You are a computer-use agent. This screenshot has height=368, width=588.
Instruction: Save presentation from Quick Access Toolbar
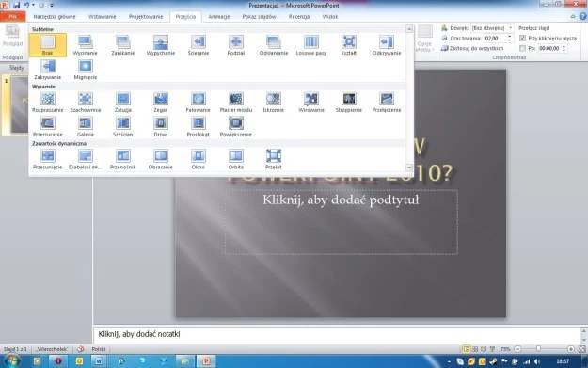click(17, 6)
